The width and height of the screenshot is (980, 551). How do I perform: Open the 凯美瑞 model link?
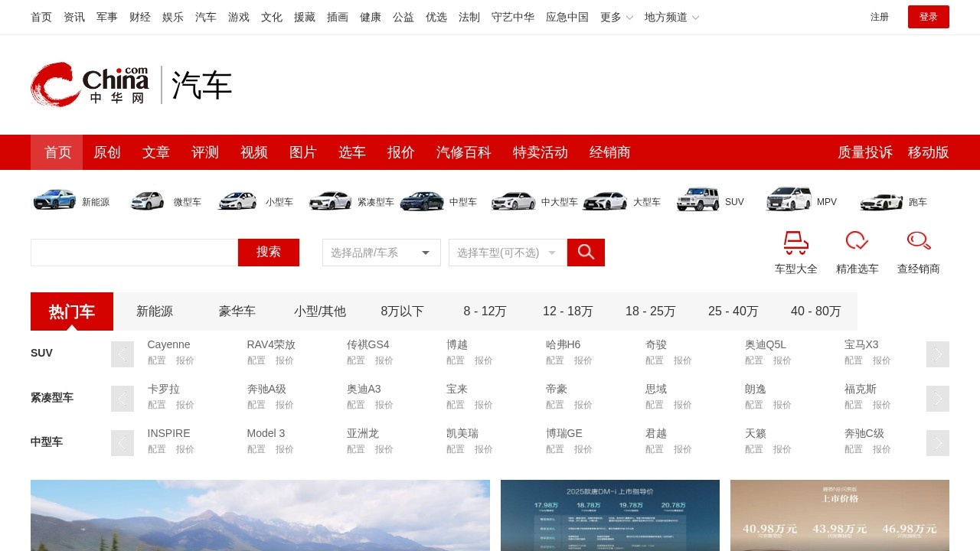(462, 433)
